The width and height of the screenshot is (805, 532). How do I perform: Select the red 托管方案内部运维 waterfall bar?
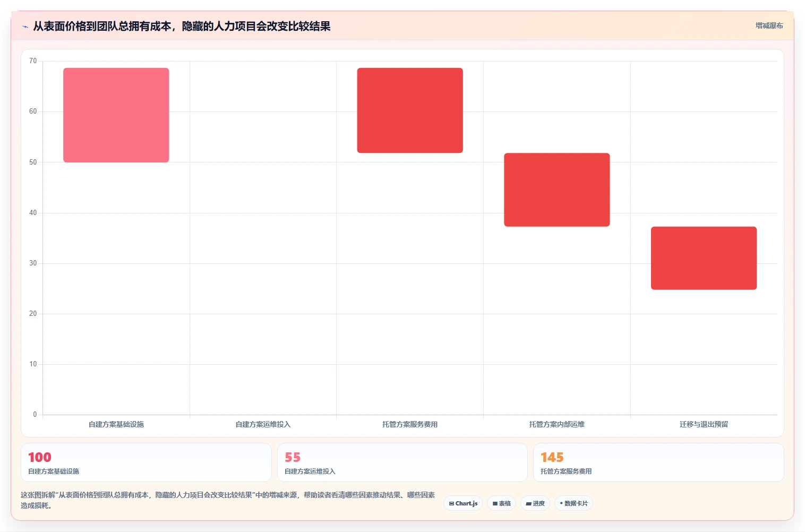pyautogui.click(x=557, y=190)
